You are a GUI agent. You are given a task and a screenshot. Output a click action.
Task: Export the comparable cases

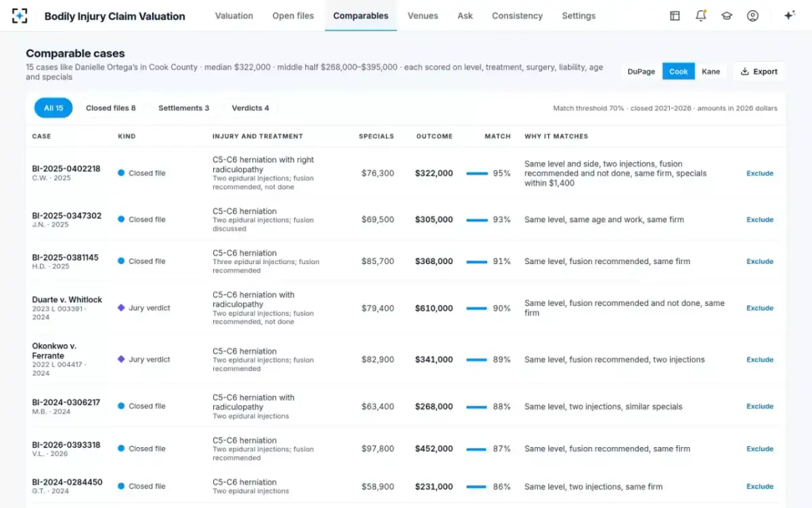coord(759,71)
